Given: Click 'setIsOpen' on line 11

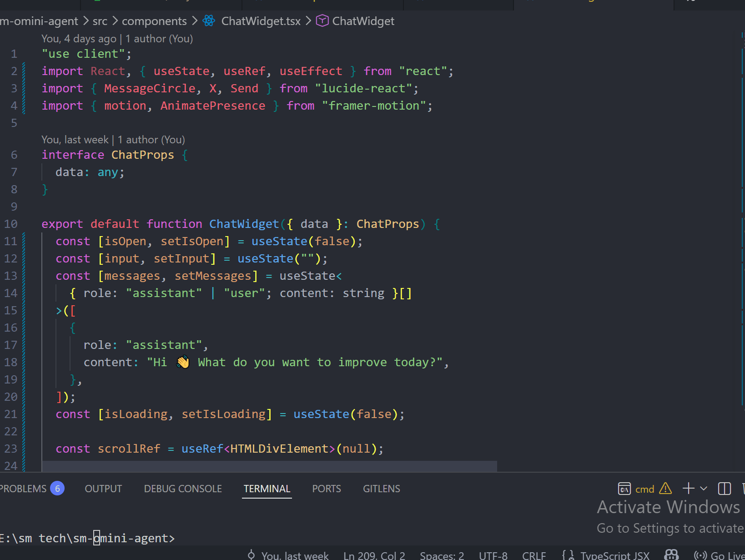Looking at the screenshot, I should coord(192,241).
